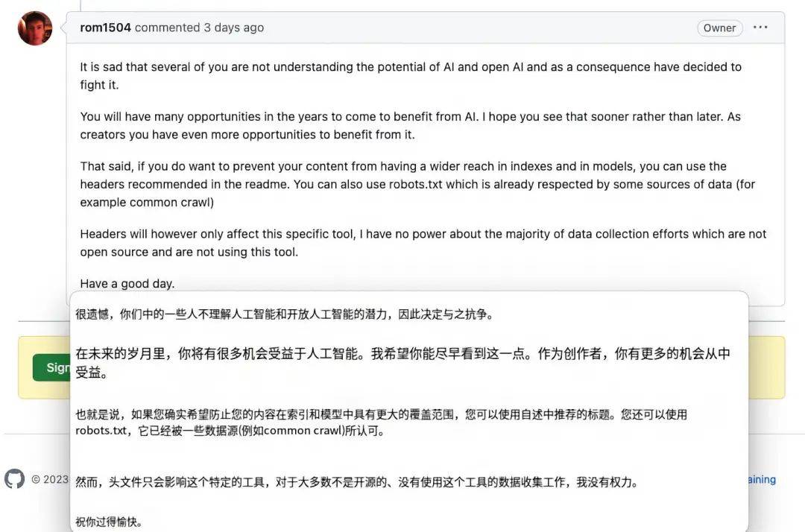Screen dimensions: 805x532
Task: Click the translated paragraph starting "在未来的岁月里"
Action: pos(402,362)
